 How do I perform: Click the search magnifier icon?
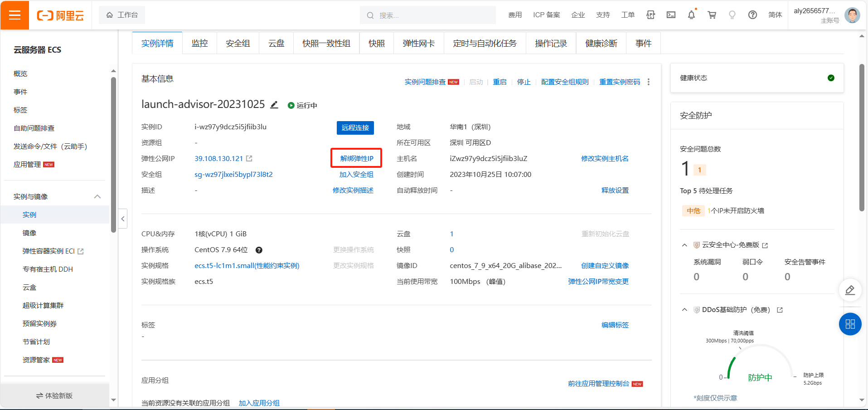370,15
